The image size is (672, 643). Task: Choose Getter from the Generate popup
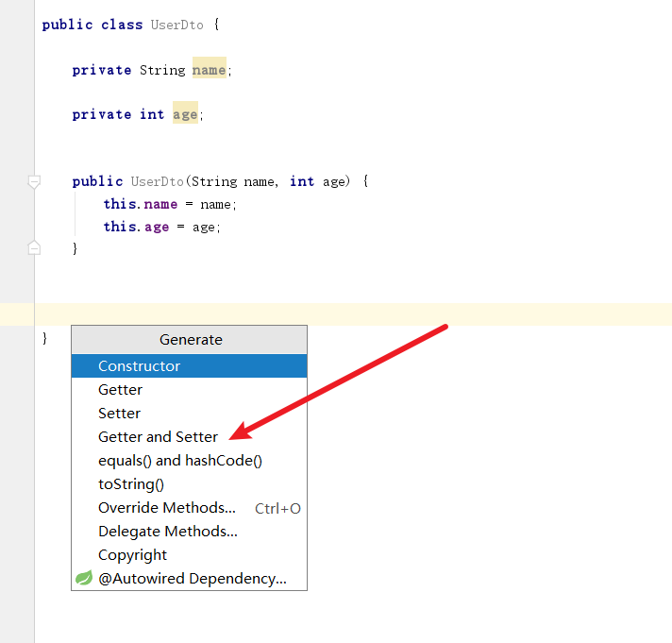[120, 390]
